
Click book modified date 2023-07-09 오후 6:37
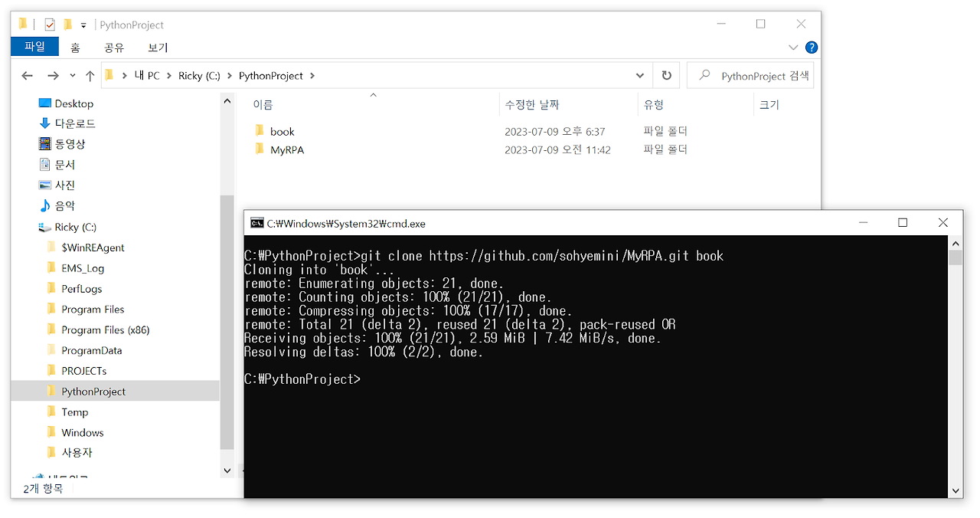[x=554, y=132]
